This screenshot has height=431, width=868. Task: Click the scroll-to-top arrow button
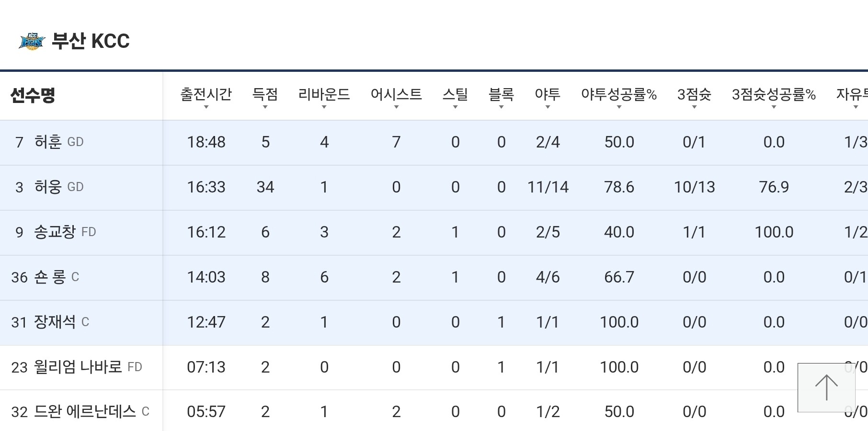pos(826,387)
